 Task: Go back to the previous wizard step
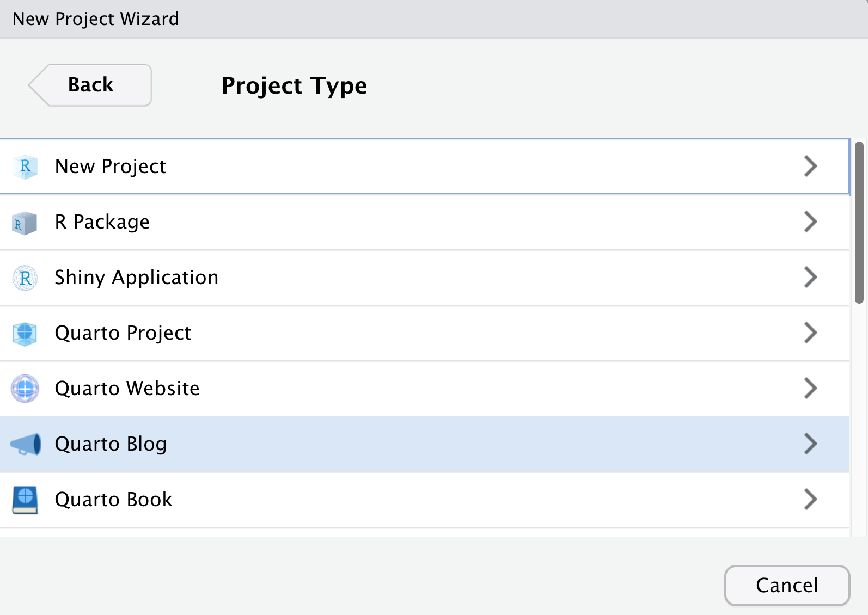[x=91, y=85]
